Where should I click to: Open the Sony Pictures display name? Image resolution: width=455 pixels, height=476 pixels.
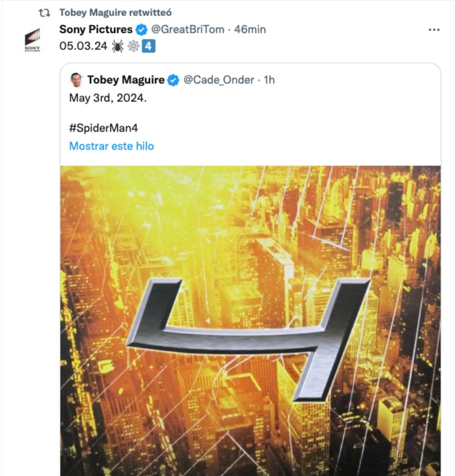[x=96, y=30]
